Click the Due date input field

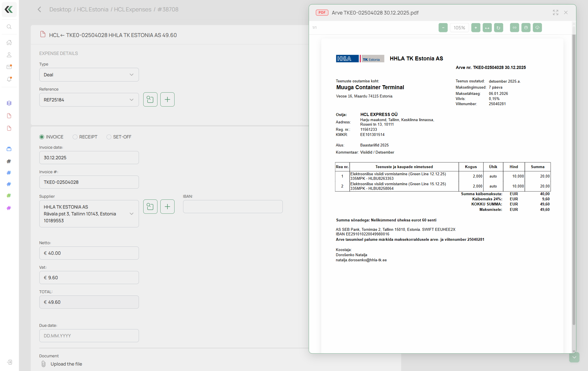pyautogui.click(x=89, y=335)
